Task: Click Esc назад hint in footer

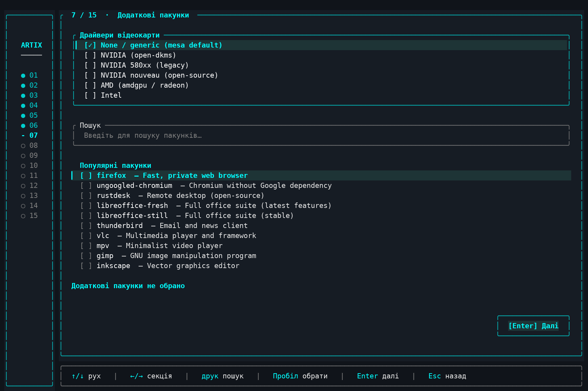Action: pos(447,376)
